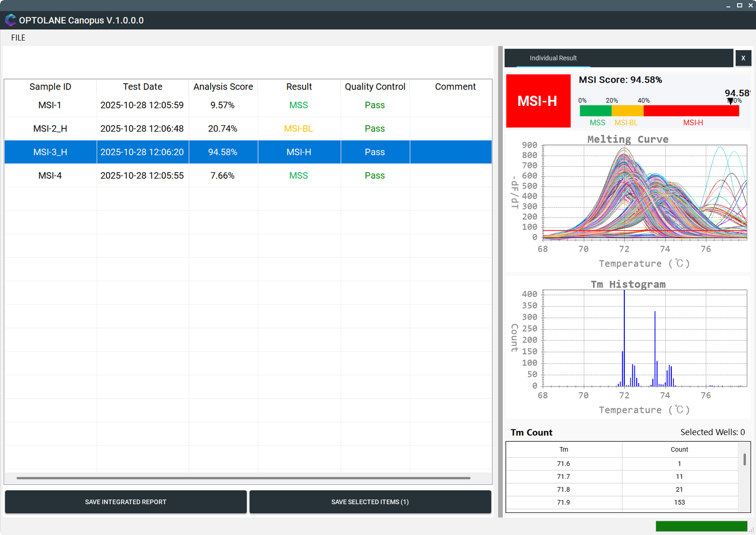Click test date 2025-10-28 12:06:48

142,128
